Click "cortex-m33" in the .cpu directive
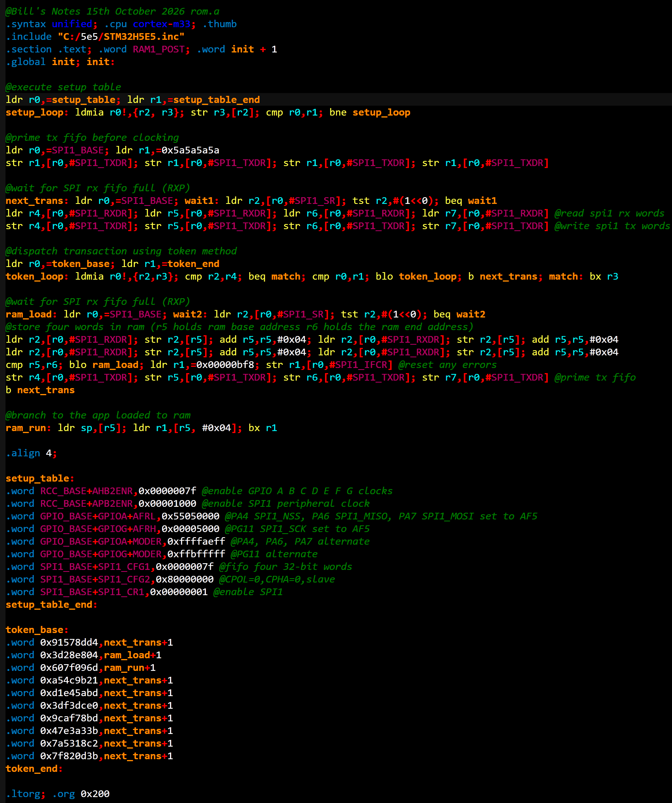This screenshot has width=672, height=803. [162, 24]
